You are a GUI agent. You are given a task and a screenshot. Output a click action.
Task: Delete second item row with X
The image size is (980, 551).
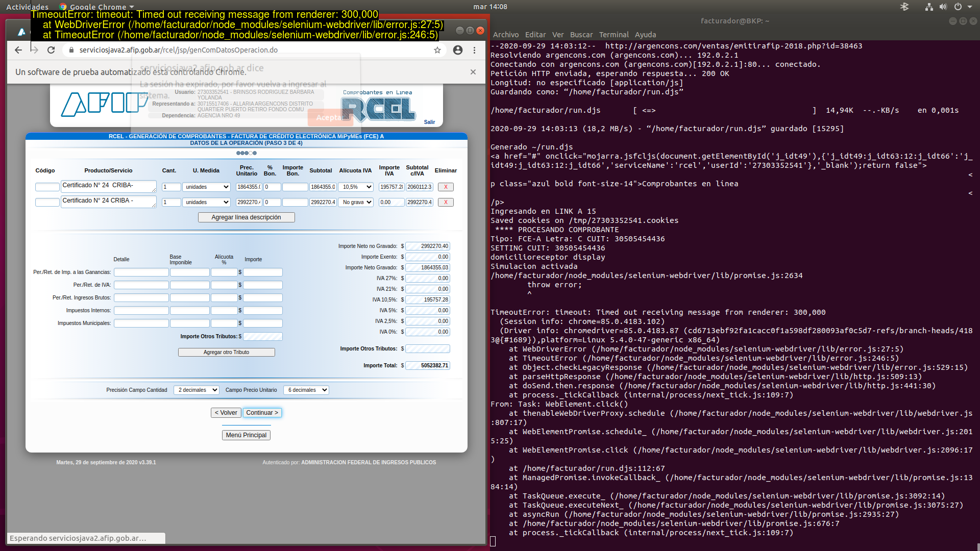coord(446,202)
